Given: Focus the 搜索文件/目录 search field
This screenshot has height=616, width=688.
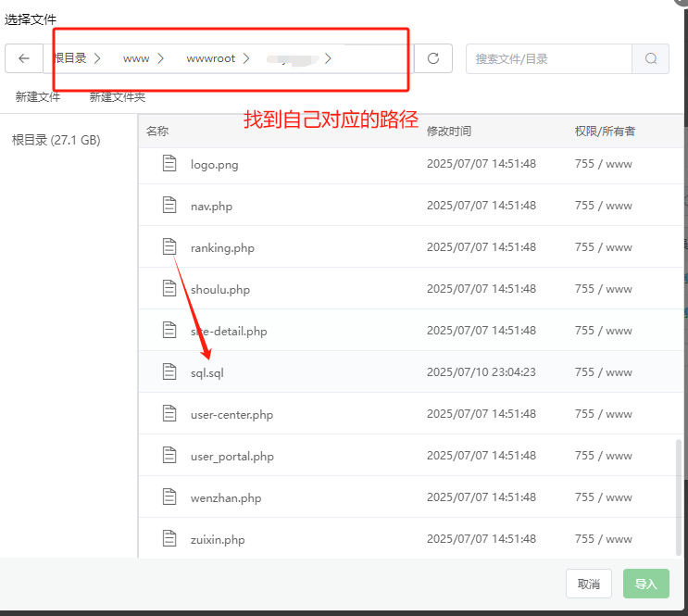Looking at the screenshot, I should point(549,59).
